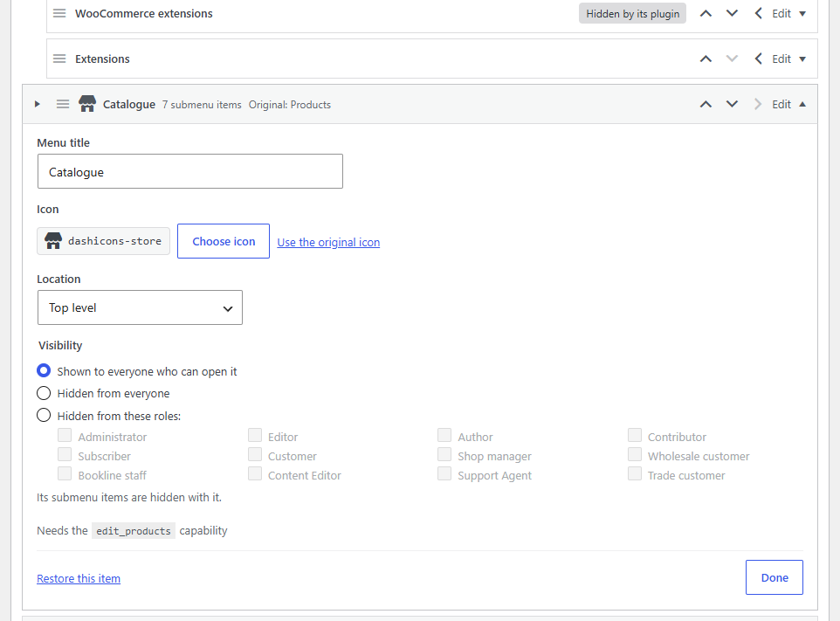Click the drag handle for WooCommerce extensions

(59, 13)
